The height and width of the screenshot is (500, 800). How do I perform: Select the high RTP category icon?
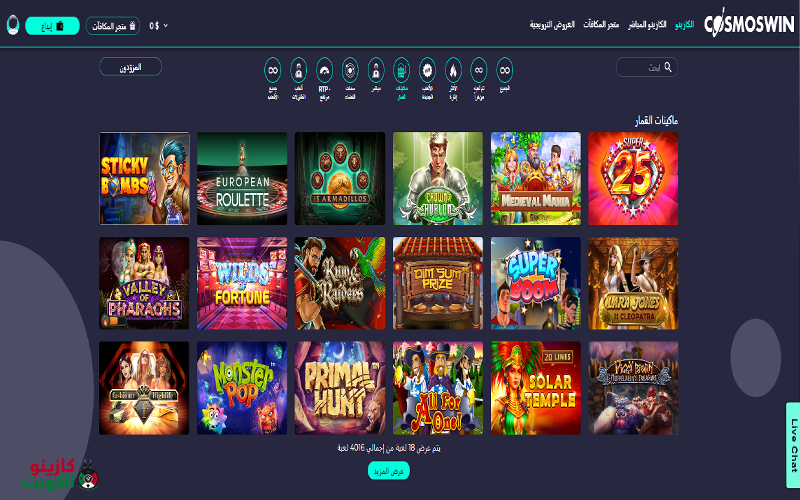coord(324,70)
